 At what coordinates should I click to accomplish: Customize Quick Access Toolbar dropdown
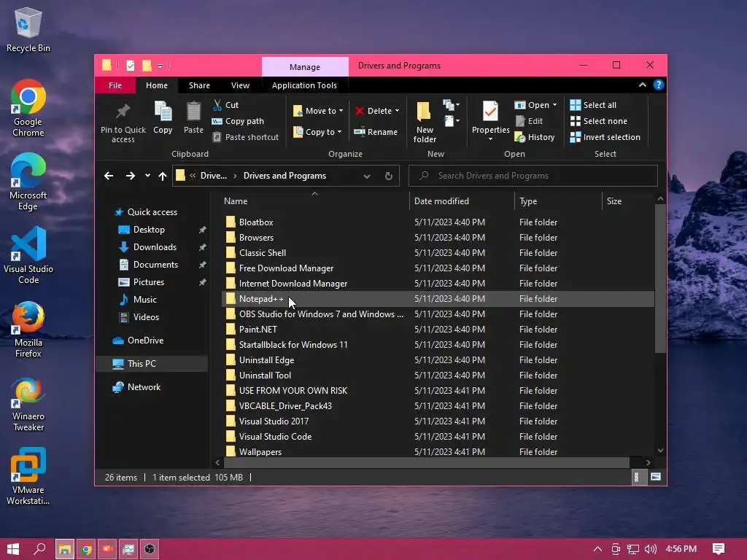pyautogui.click(x=160, y=66)
